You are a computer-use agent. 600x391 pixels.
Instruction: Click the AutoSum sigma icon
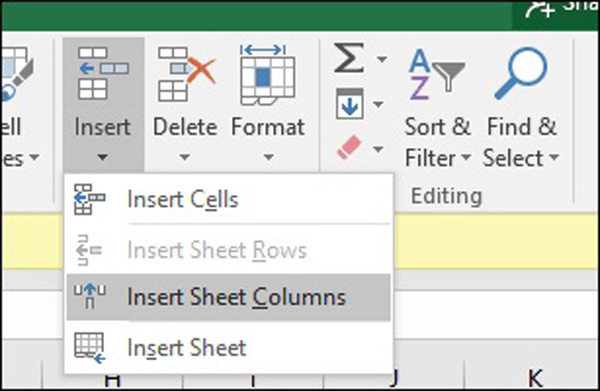tap(349, 58)
